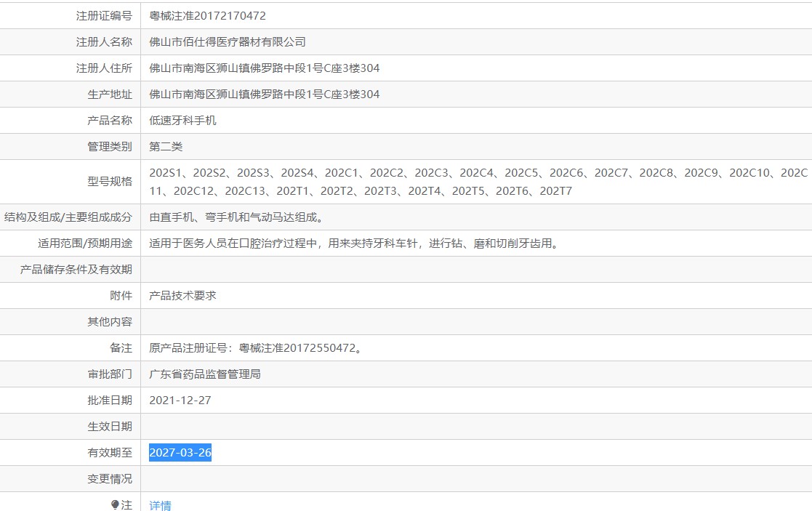Click the 产品储存条件及有效期 label
Viewport: 812px width, 511px height.
tap(76, 270)
